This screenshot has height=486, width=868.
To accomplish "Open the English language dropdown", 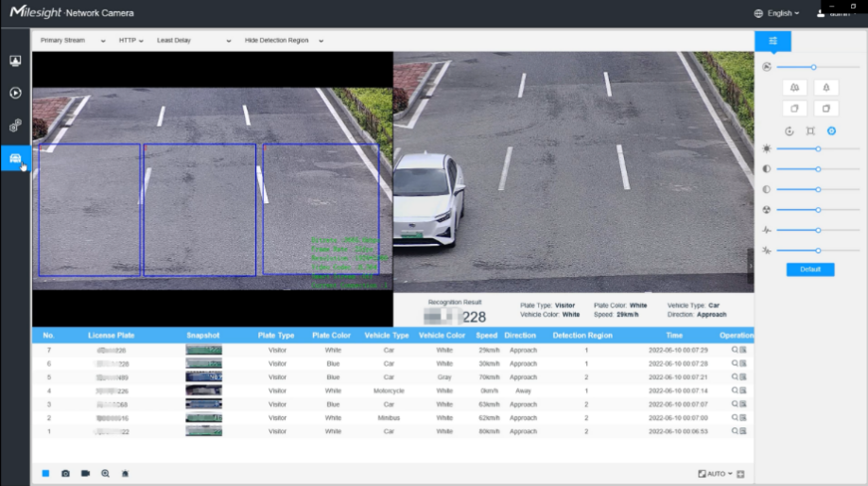I will tap(777, 13).
